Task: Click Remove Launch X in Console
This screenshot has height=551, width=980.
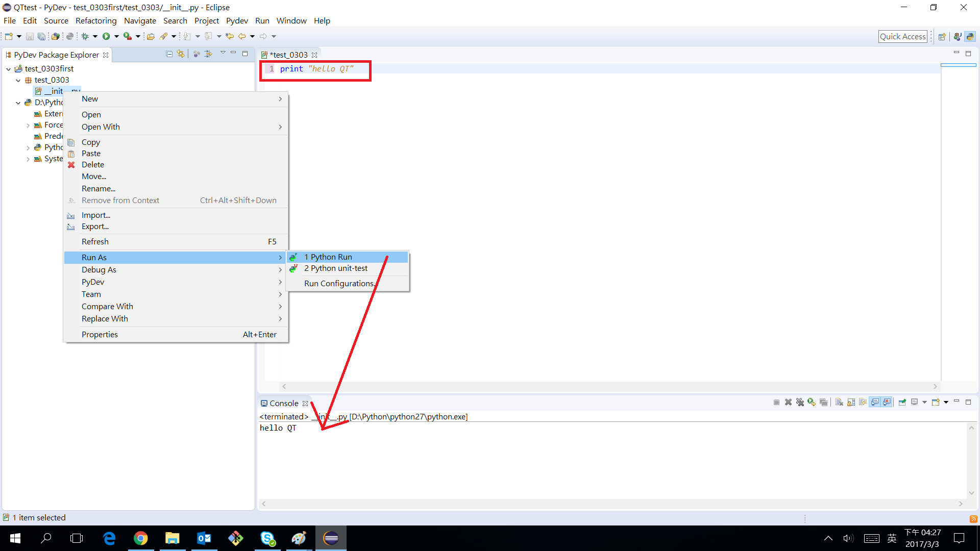Action: coord(788,403)
